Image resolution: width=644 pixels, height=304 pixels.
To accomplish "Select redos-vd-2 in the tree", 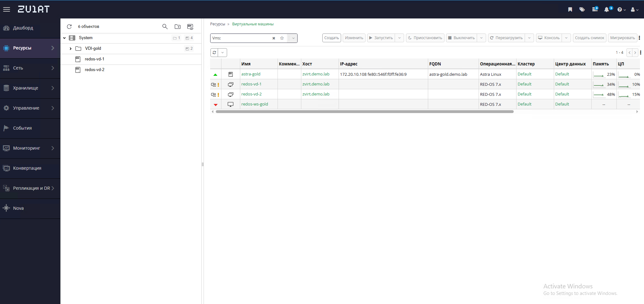I will (94, 70).
